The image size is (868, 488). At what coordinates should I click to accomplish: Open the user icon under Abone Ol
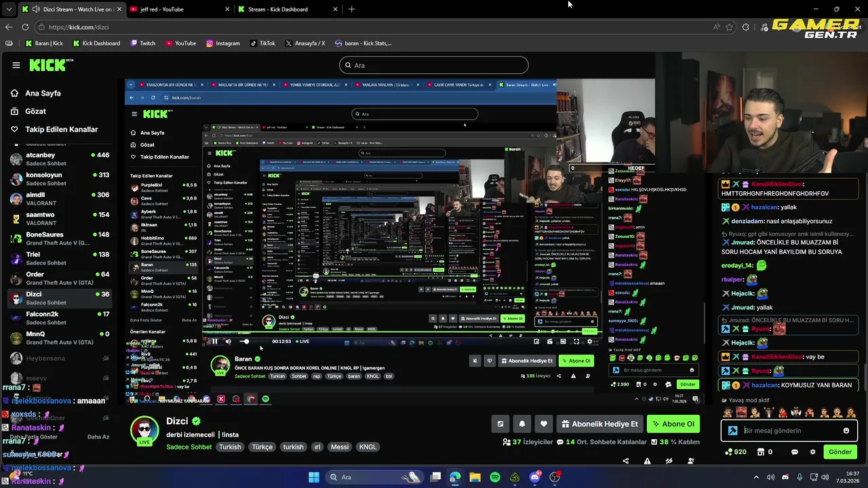click(x=690, y=461)
